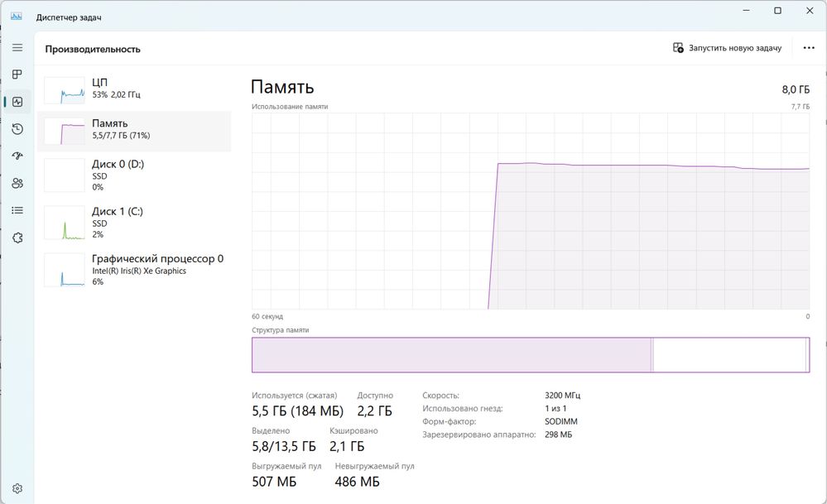
Task: Select Диск 0 (D:) performance item
Action: (134, 175)
